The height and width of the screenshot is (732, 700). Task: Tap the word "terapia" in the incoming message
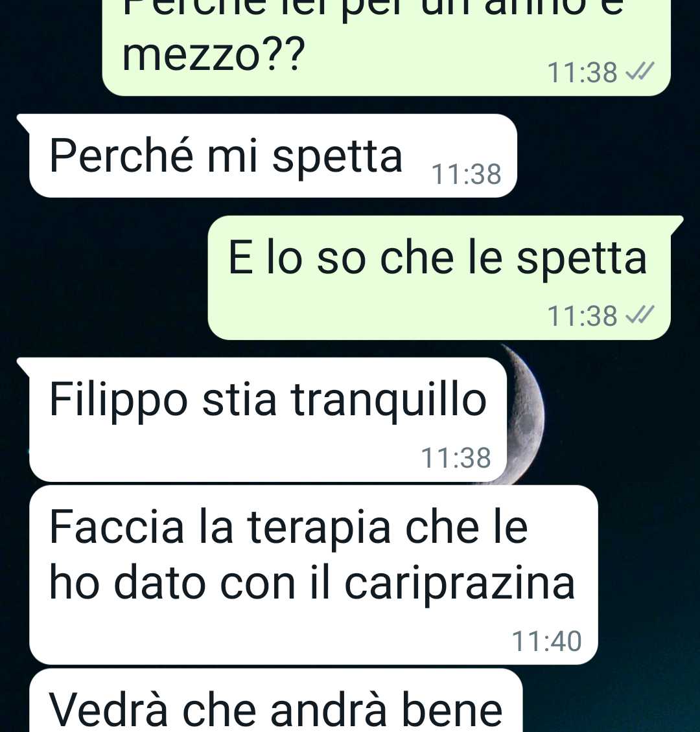point(318,529)
